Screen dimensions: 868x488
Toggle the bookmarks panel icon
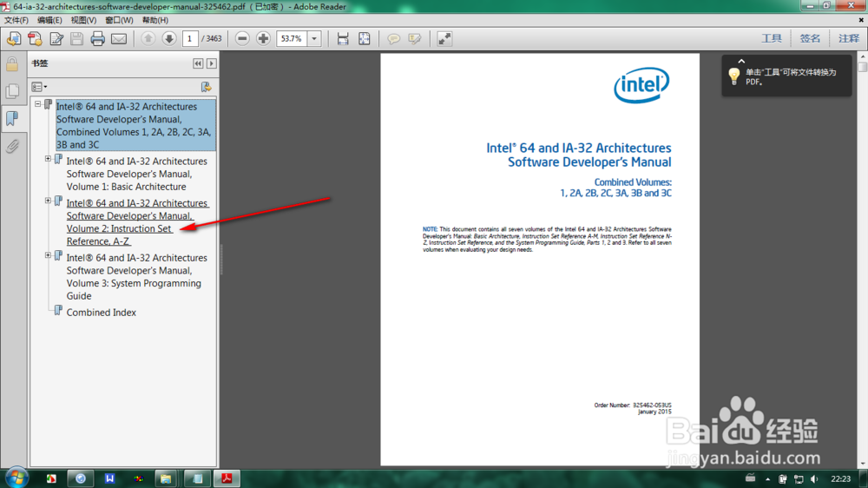[12, 118]
